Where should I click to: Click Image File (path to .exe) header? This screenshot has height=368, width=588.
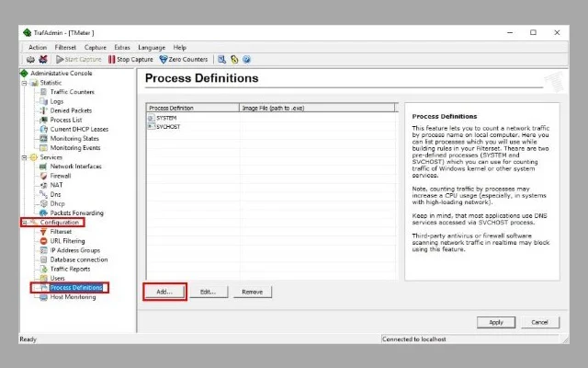tap(317, 109)
